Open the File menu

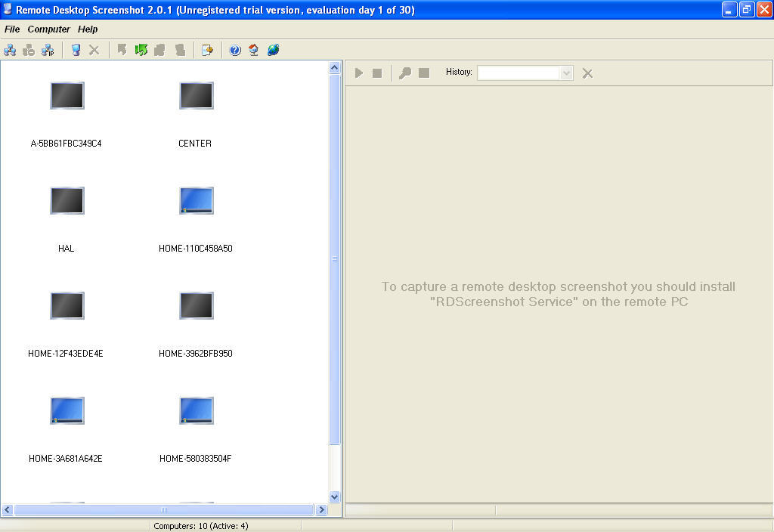pos(12,29)
